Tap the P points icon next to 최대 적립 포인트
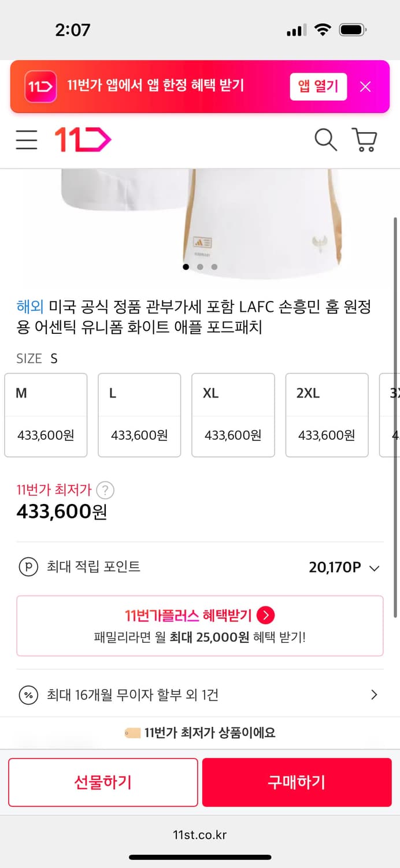Image resolution: width=400 pixels, height=868 pixels. point(25,567)
